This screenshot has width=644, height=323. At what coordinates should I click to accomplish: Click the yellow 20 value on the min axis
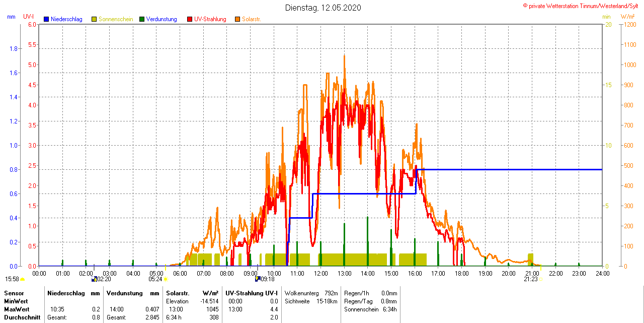point(608,24)
